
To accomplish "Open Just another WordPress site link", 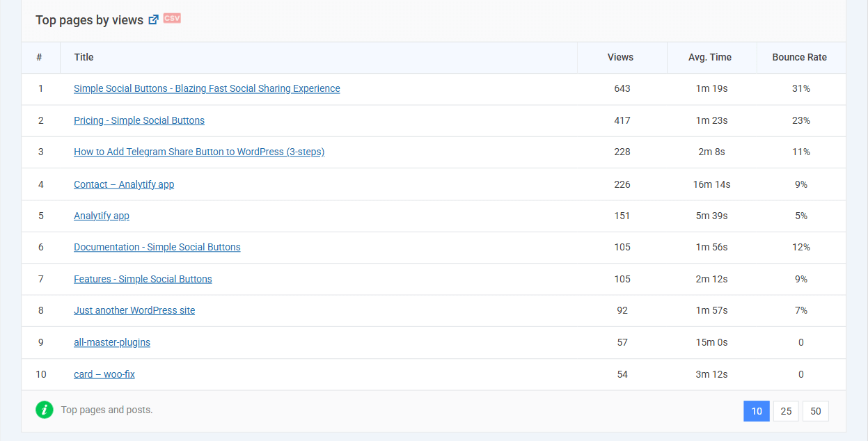I will pyautogui.click(x=134, y=310).
